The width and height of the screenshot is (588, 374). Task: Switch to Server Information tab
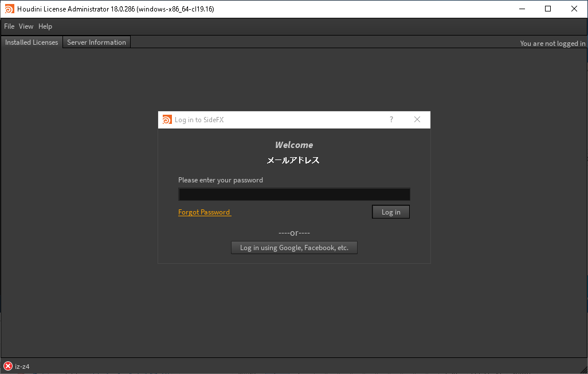point(96,42)
